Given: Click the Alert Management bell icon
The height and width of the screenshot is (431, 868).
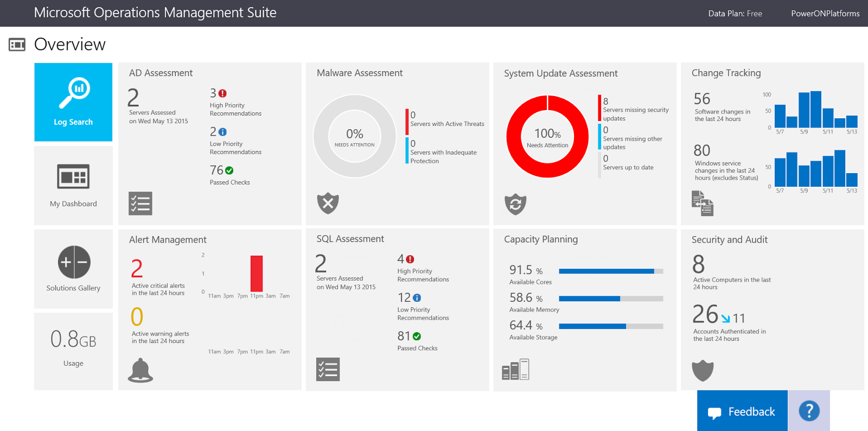Looking at the screenshot, I should [141, 370].
